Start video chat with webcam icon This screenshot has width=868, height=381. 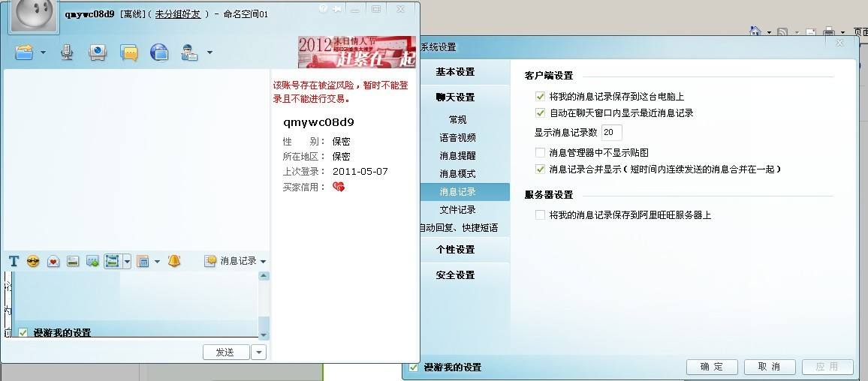click(x=98, y=52)
